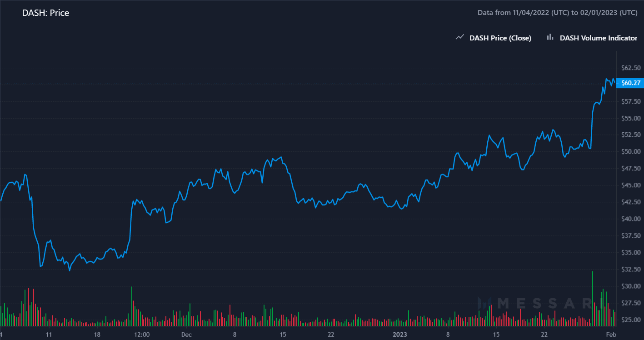This screenshot has width=644, height=340.
Task: Select the $25.00 price axis label
Action: pyautogui.click(x=630, y=320)
